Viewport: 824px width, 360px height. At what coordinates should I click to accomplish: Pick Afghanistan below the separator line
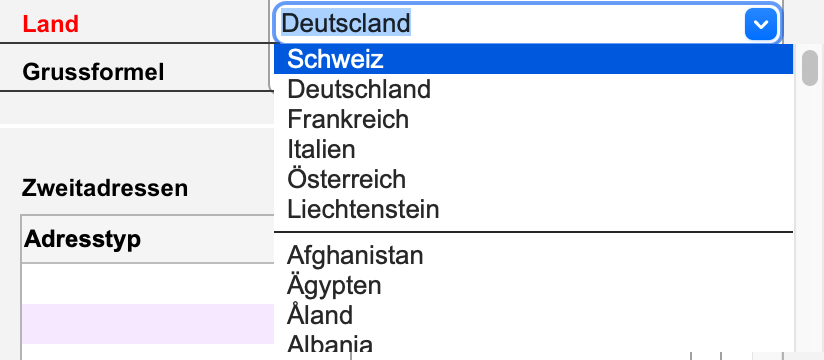(533, 256)
